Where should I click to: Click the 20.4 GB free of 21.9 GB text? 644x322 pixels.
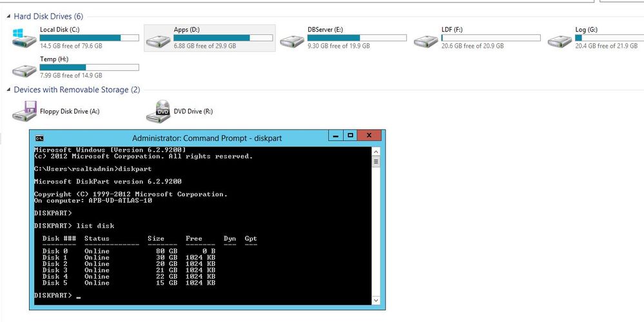(x=607, y=46)
